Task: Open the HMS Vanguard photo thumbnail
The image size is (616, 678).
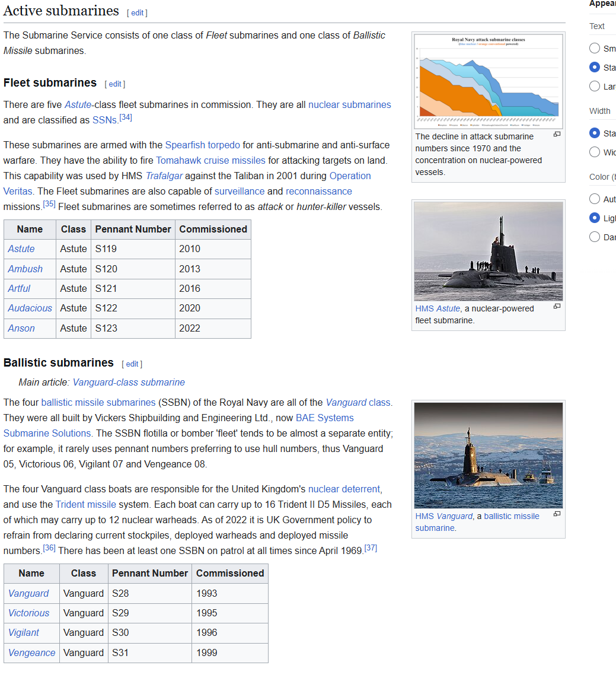Action: point(489,456)
